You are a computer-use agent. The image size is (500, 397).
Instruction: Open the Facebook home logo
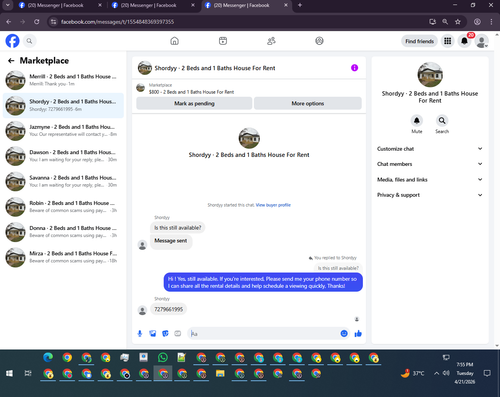(x=12, y=41)
